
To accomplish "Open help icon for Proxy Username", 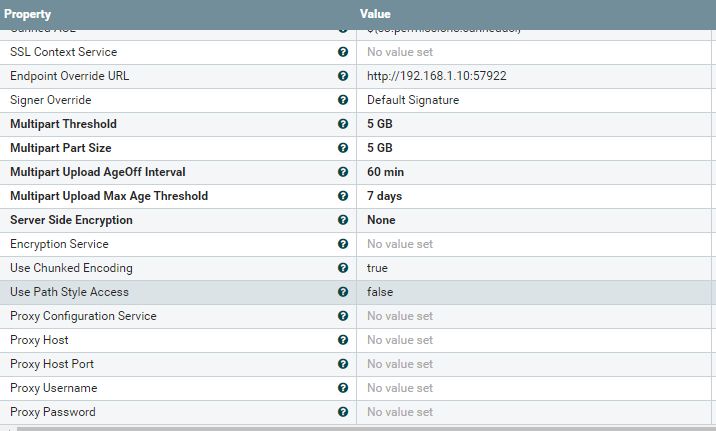I will (343, 388).
